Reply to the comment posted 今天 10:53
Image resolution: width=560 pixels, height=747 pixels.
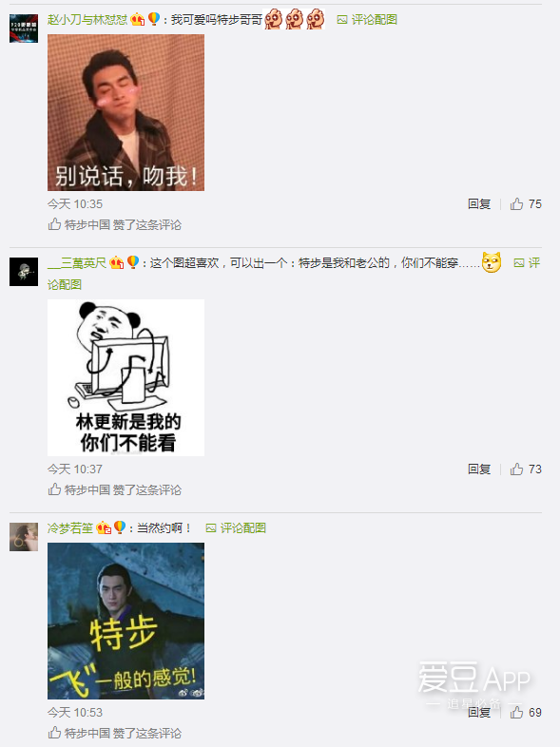[479, 712]
